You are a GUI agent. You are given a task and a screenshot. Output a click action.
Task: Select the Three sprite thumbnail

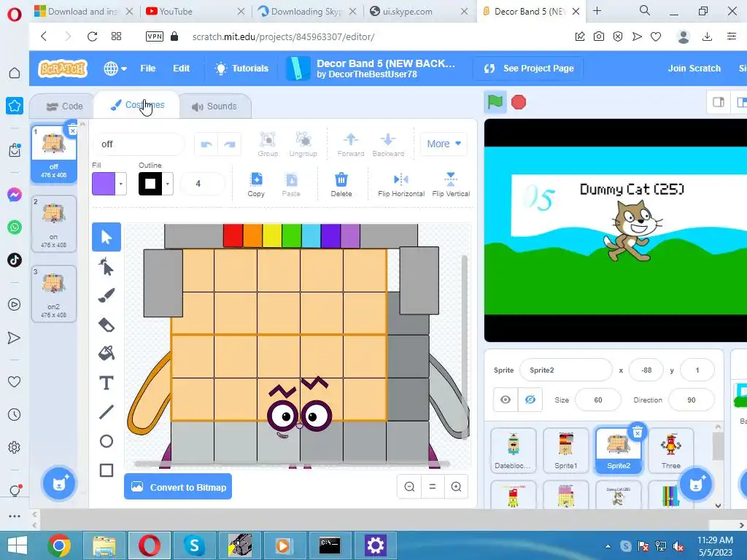point(671,450)
